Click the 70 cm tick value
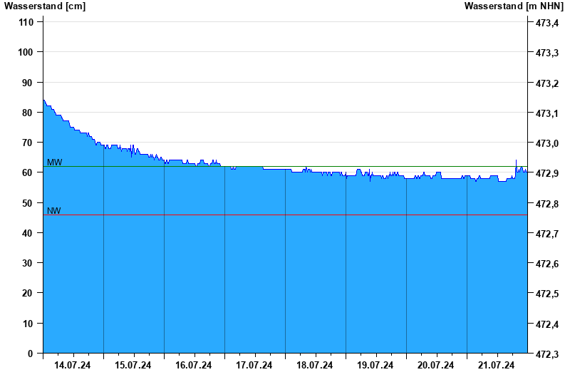 (28, 143)
